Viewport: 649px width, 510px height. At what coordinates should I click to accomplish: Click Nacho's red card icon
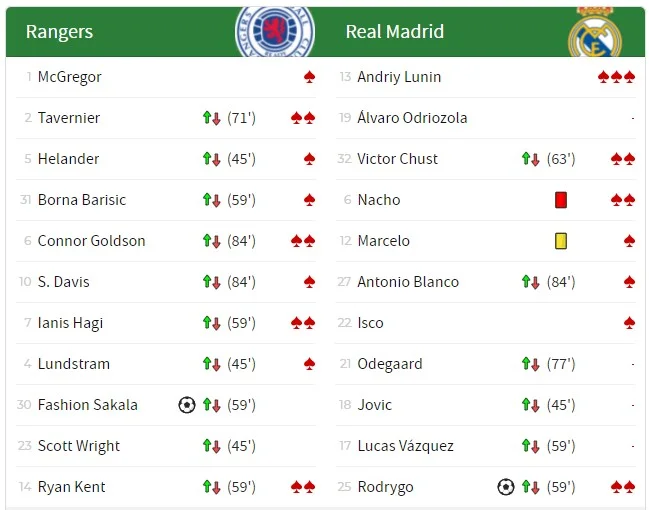coord(561,200)
